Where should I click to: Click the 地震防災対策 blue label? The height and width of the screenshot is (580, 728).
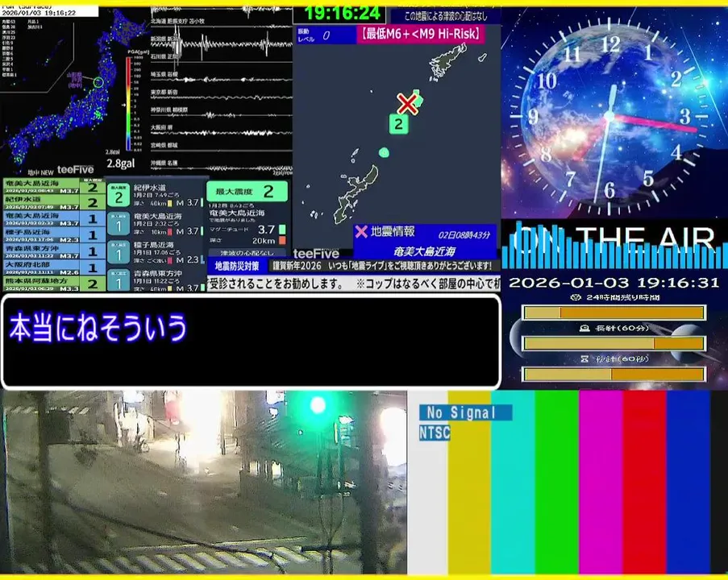pos(237,266)
